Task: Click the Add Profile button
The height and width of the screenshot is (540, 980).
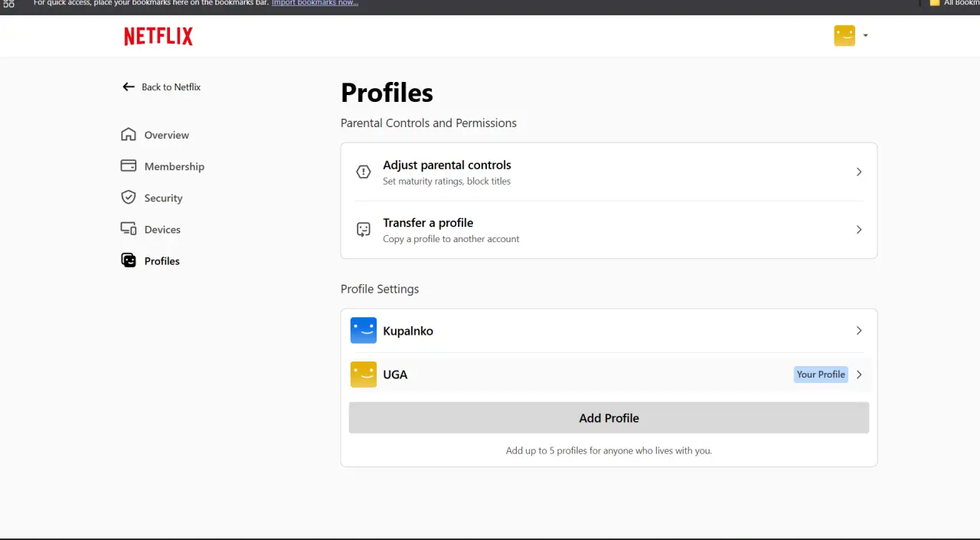Action: (x=609, y=418)
